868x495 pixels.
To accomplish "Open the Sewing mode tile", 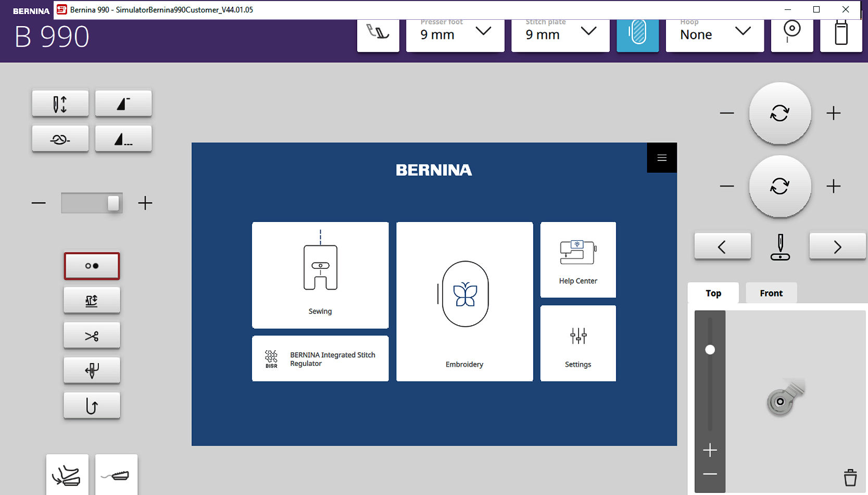I will (320, 275).
